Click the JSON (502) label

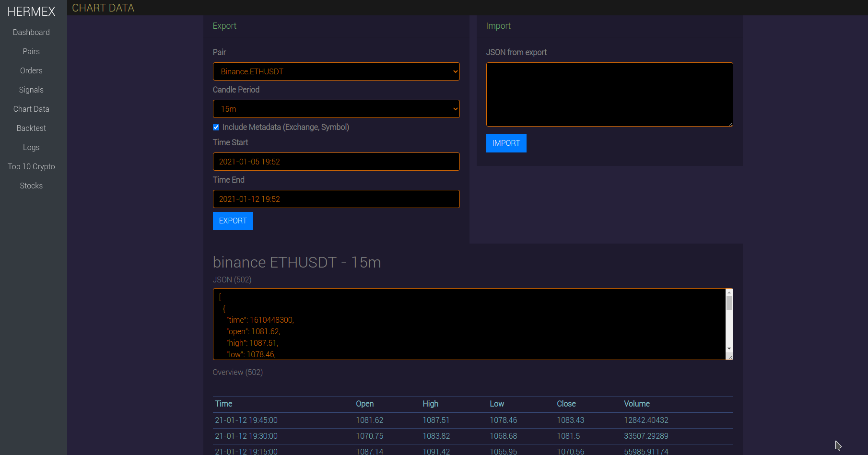coord(232,280)
